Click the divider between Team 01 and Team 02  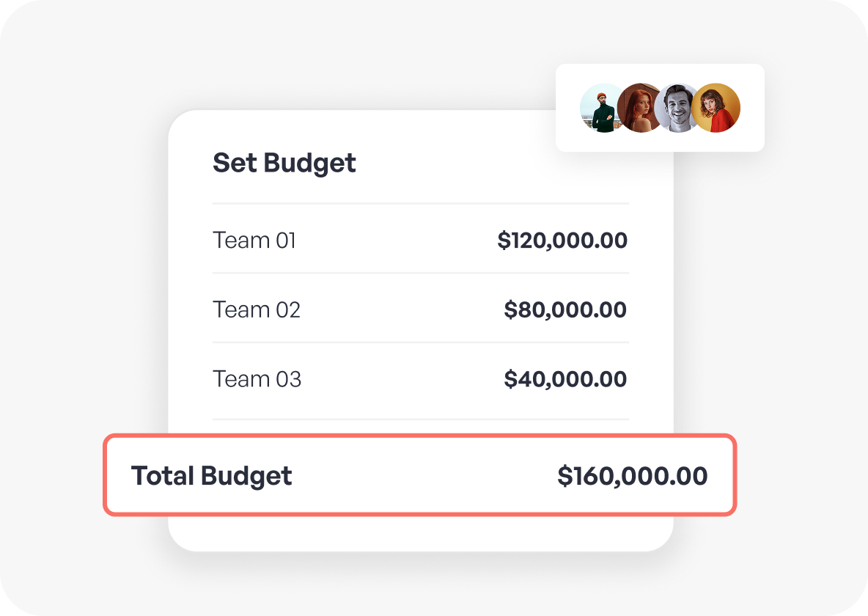coord(420,273)
